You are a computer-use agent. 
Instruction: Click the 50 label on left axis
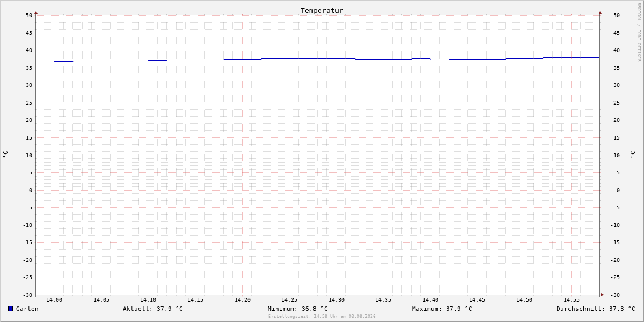(29, 15)
